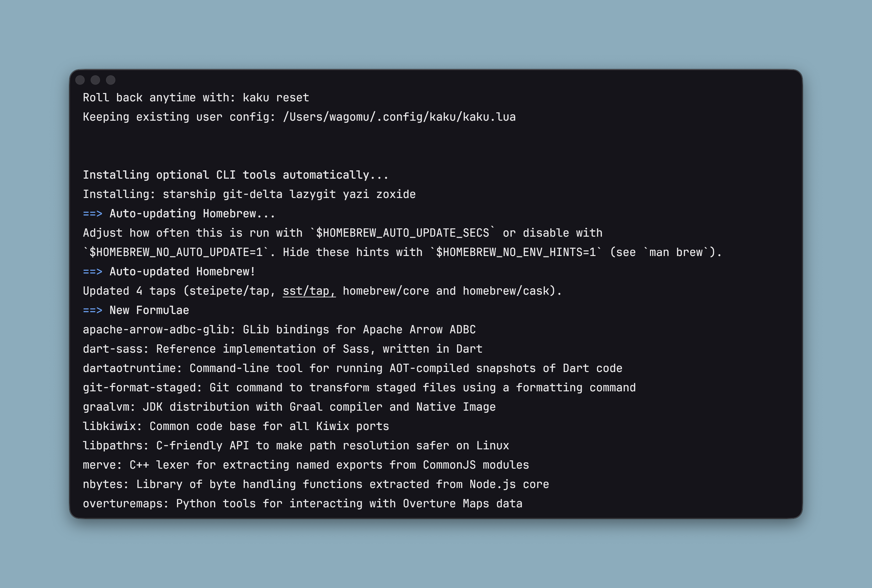Click the kaku.lua config file path
872x588 pixels.
(399, 117)
